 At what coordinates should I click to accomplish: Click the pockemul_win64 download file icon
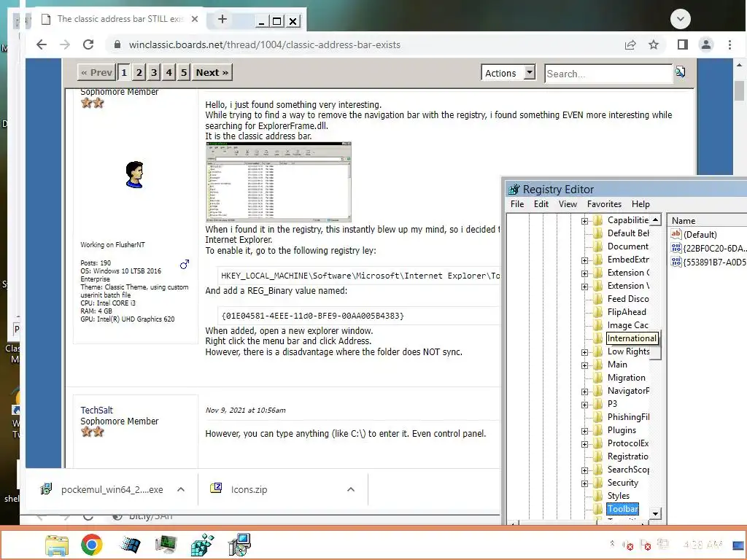click(46, 489)
